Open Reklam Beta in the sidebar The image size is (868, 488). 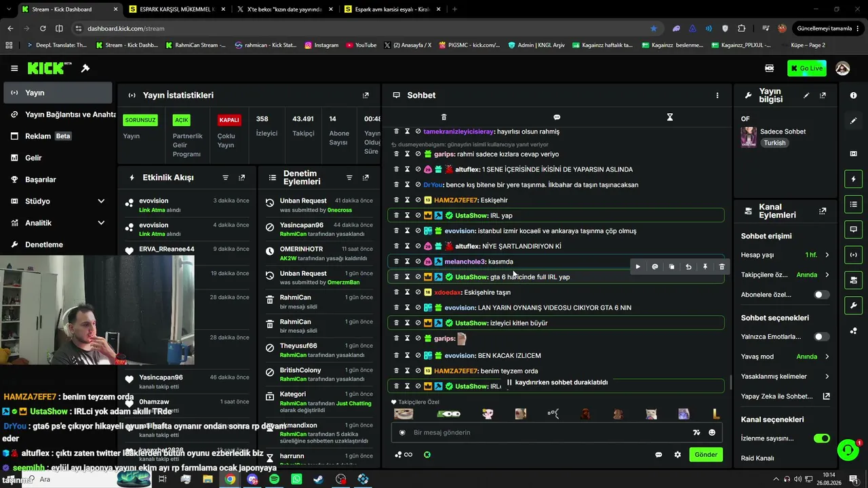point(58,136)
